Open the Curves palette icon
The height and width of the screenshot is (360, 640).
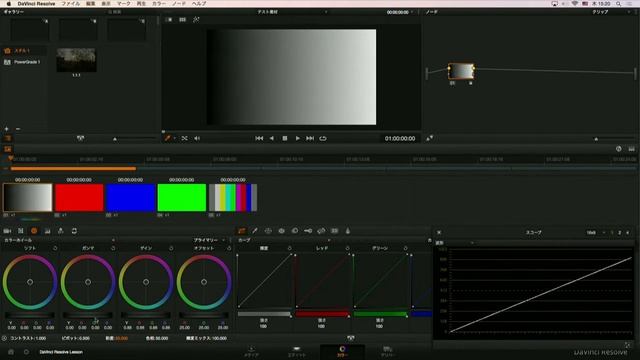coord(242,231)
